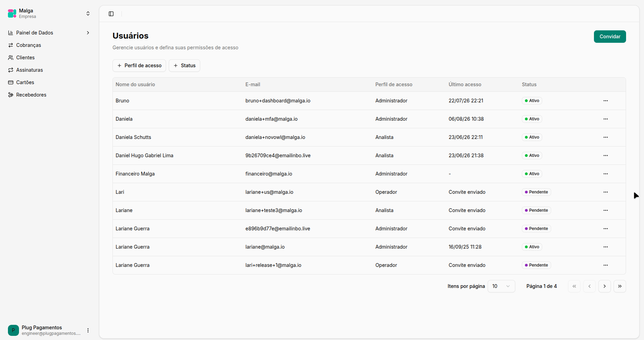Open actions menu for Financeiro Malga

(x=606, y=174)
